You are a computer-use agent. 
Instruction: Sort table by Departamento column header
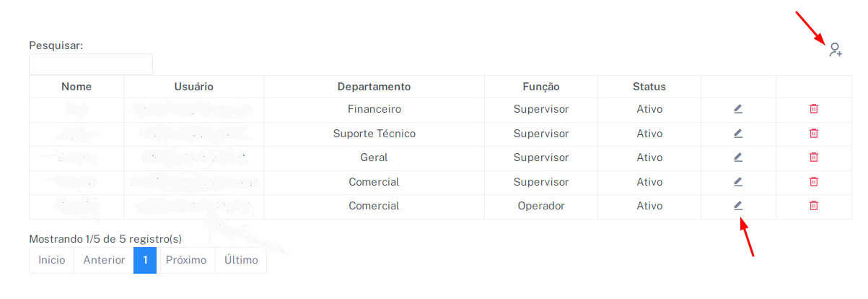pos(374,87)
